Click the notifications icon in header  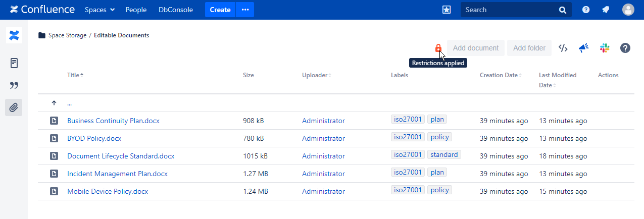point(606,10)
